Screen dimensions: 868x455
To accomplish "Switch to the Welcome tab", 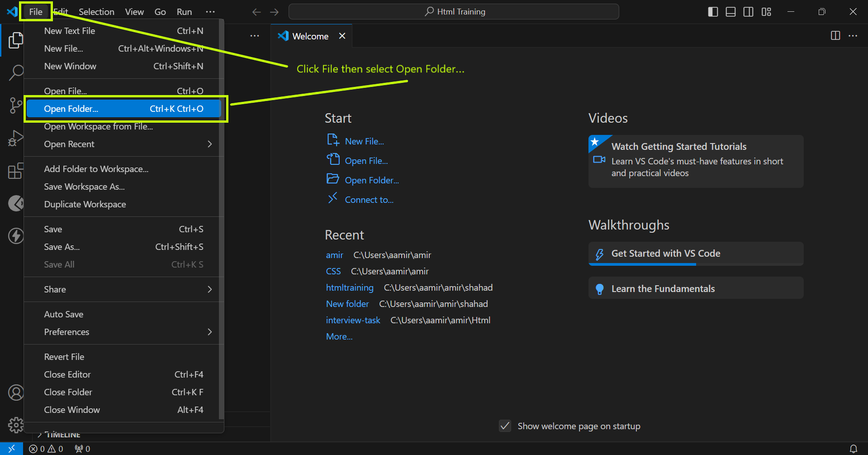I will 309,36.
